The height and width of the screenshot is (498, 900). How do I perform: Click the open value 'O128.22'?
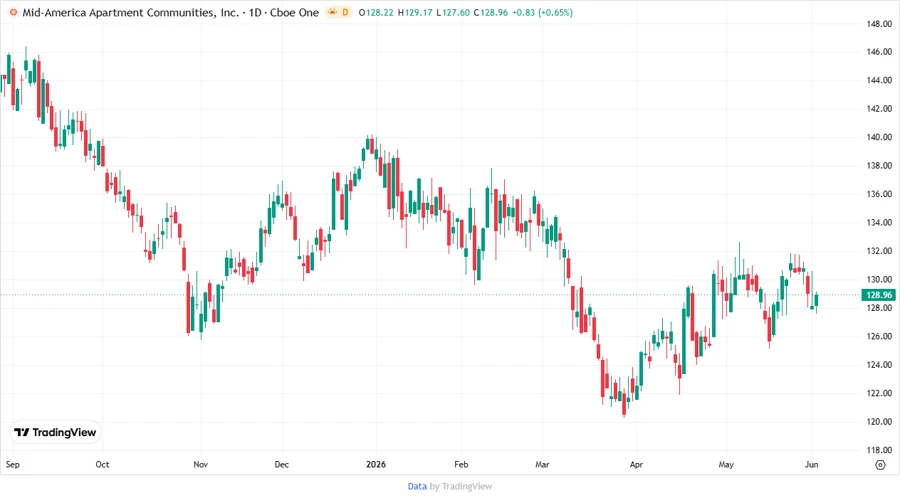click(376, 13)
